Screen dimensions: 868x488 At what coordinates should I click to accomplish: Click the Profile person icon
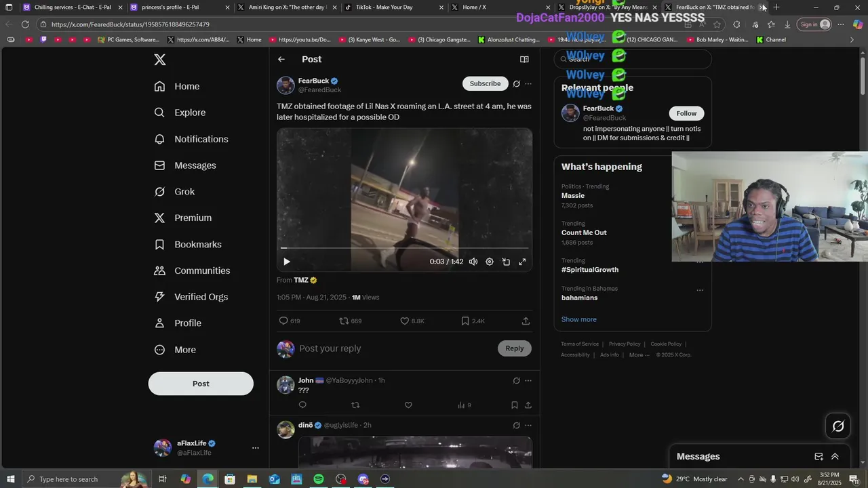click(159, 323)
